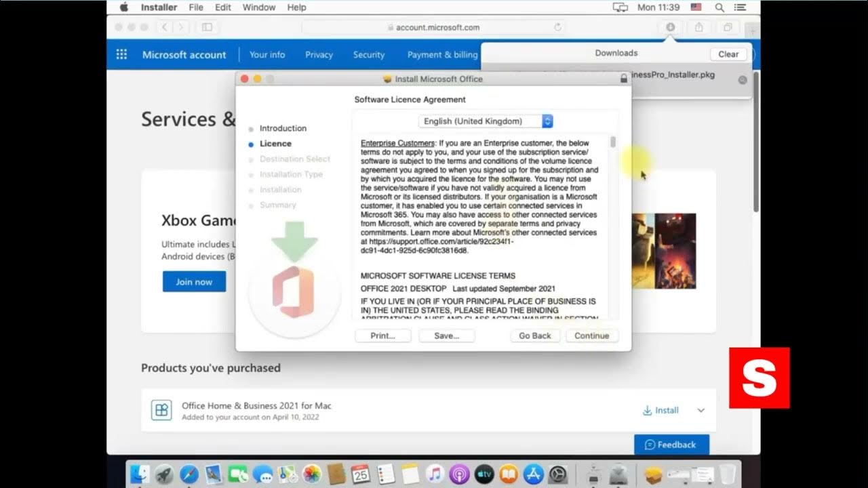Click Safari back arrow button
868x488 pixels.
[x=165, y=27]
